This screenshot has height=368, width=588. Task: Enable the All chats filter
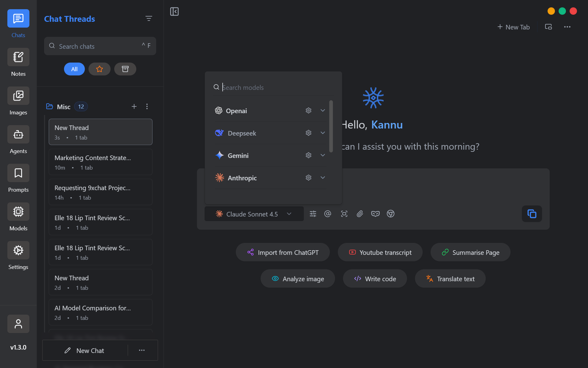[x=74, y=69]
